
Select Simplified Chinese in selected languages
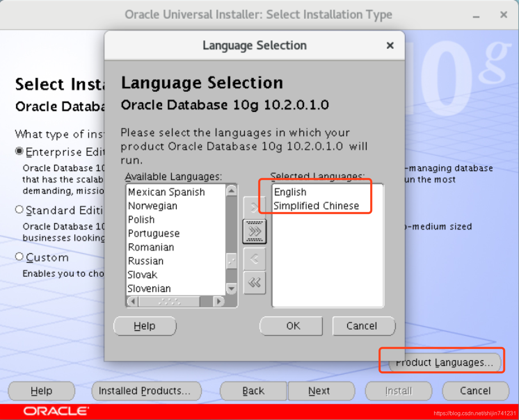pyautogui.click(x=316, y=206)
